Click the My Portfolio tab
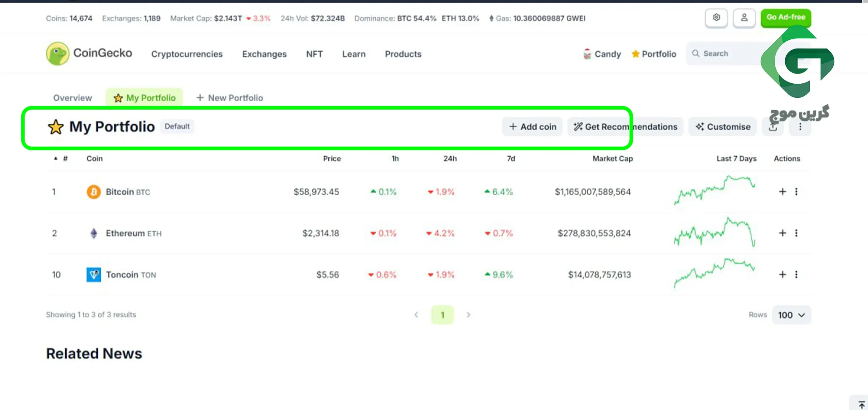 [144, 97]
